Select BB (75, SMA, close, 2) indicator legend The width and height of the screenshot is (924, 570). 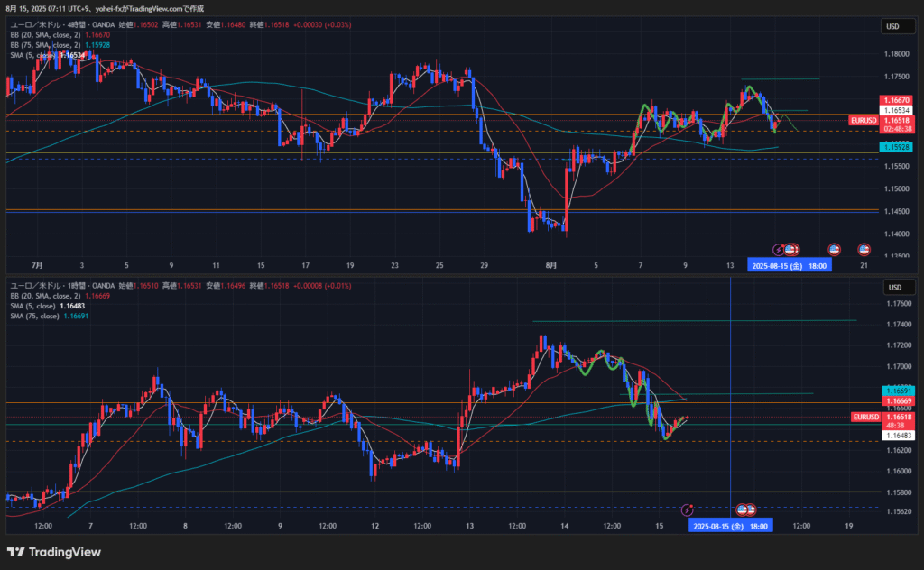45,45
